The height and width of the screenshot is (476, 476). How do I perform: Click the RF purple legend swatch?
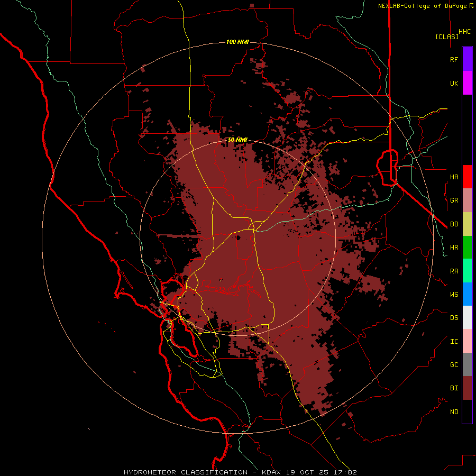click(x=467, y=59)
